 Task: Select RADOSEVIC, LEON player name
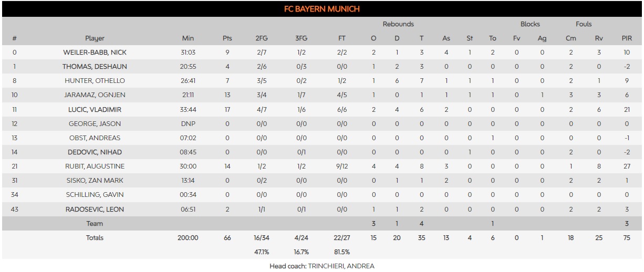[95, 210]
